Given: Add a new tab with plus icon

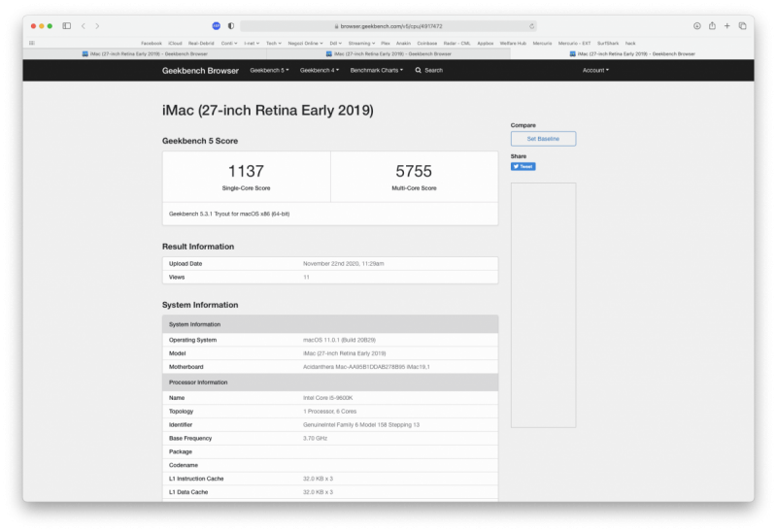Looking at the screenshot, I should pos(726,26).
